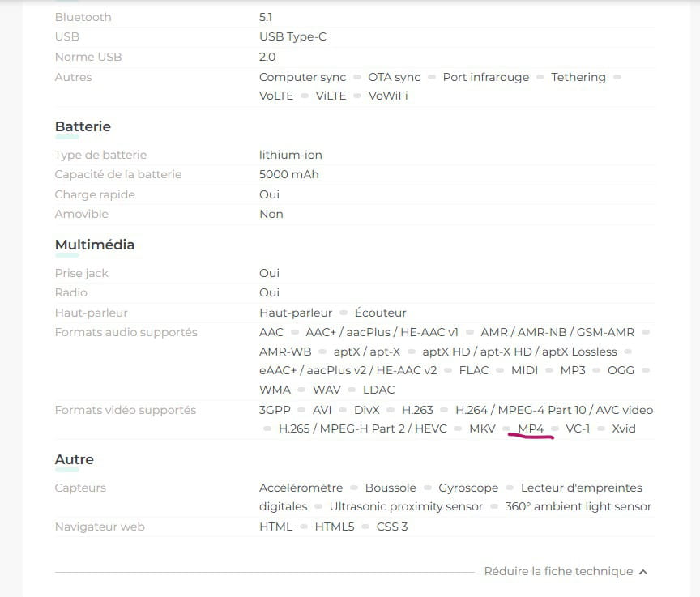Select '360° ambient light sensor' entry

(578, 506)
